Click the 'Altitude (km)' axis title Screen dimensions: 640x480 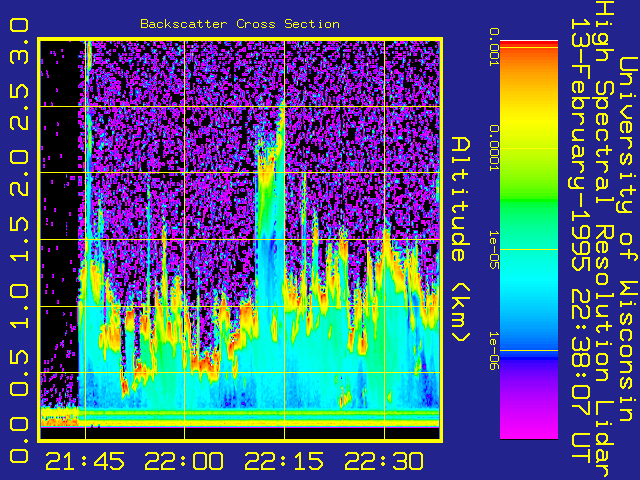pos(461,240)
